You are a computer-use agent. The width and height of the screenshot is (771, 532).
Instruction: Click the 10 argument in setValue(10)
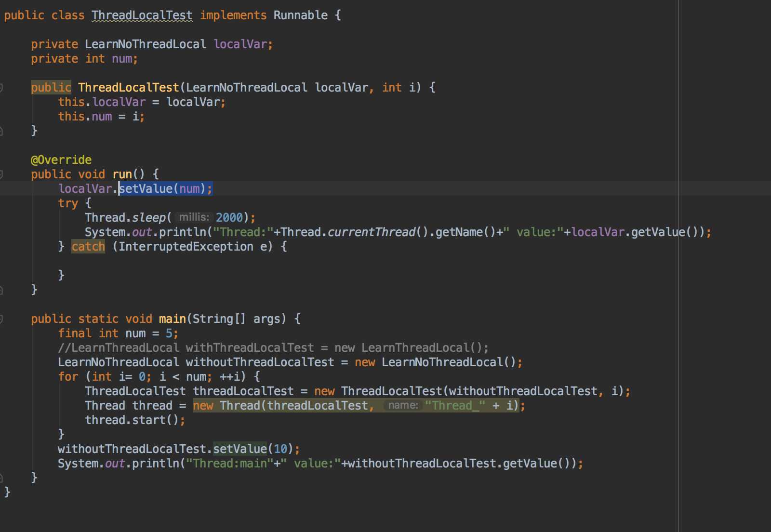[280, 449]
